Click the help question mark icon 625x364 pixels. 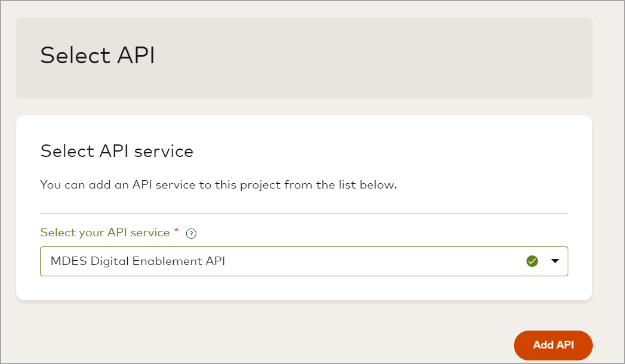coord(191,234)
